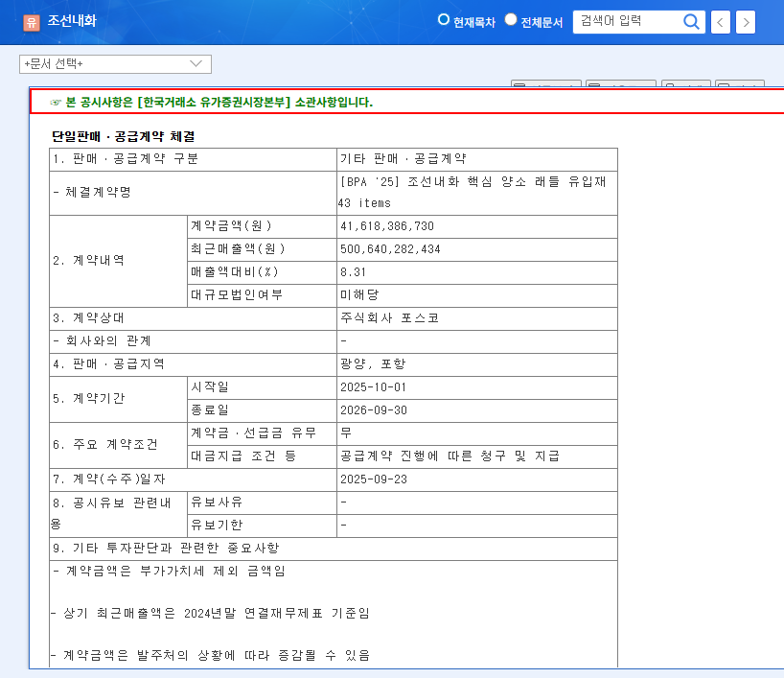Screen dimensions: 784x678
Task: Click the 계약금액(원) label cell
Action: click(262, 226)
